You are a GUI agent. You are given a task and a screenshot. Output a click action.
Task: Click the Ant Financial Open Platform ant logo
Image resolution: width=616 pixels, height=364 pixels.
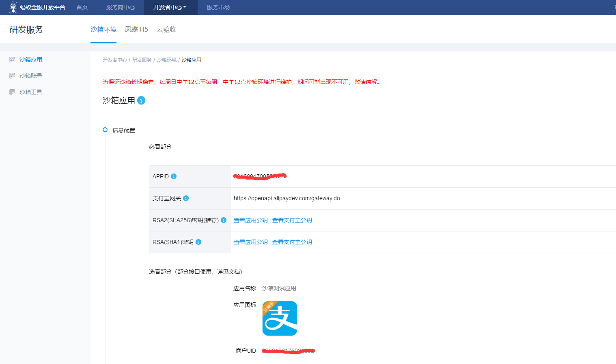(x=13, y=7)
